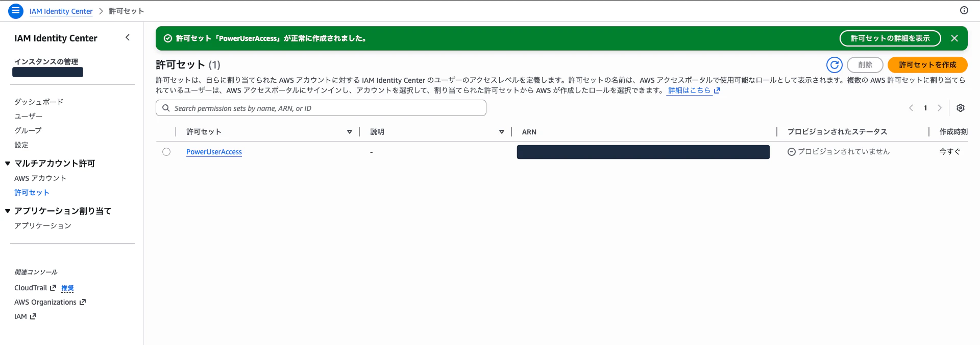The height and width of the screenshot is (345, 980).
Task: Open CloudTrail external link icon
Action: [53, 288]
